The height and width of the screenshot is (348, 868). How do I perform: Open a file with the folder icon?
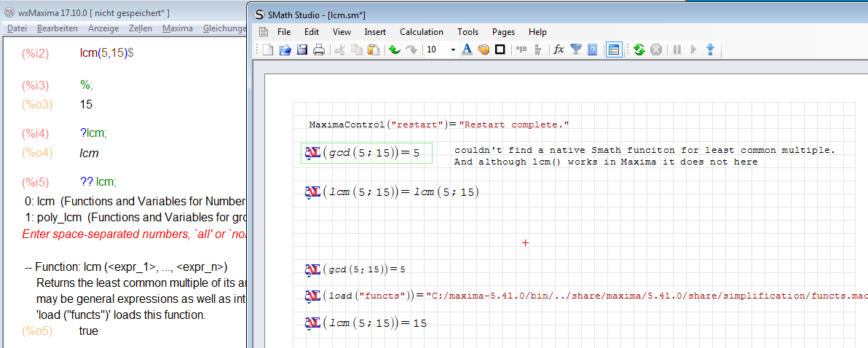(x=285, y=50)
